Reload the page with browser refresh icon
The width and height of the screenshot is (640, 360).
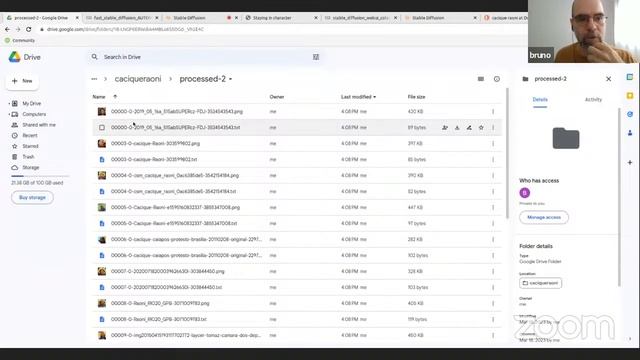(x=29, y=29)
